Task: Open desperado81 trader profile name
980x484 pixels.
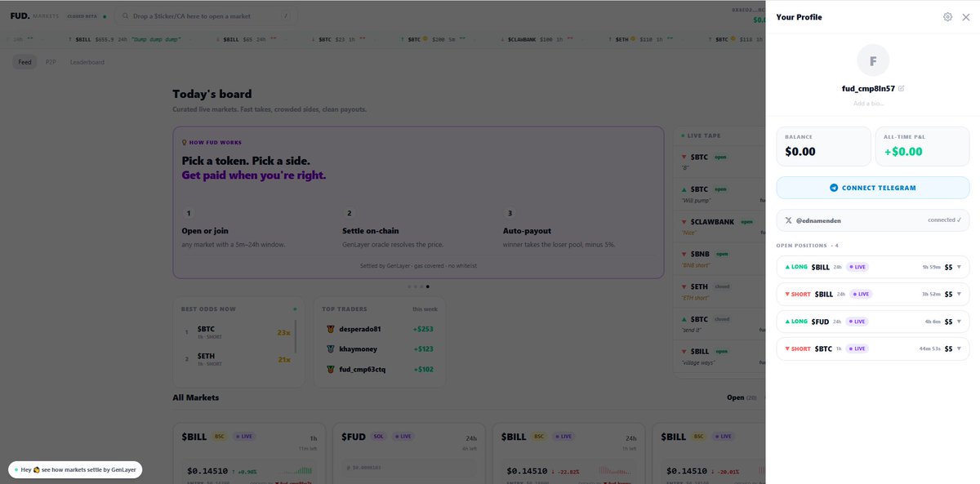Action: (x=360, y=329)
